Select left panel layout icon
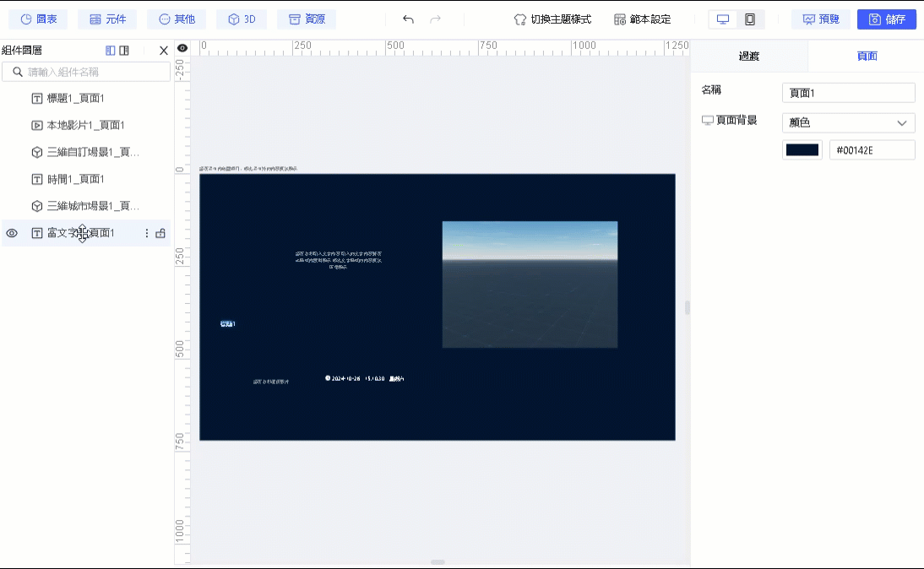This screenshot has width=924, height=569. point(110,51)
